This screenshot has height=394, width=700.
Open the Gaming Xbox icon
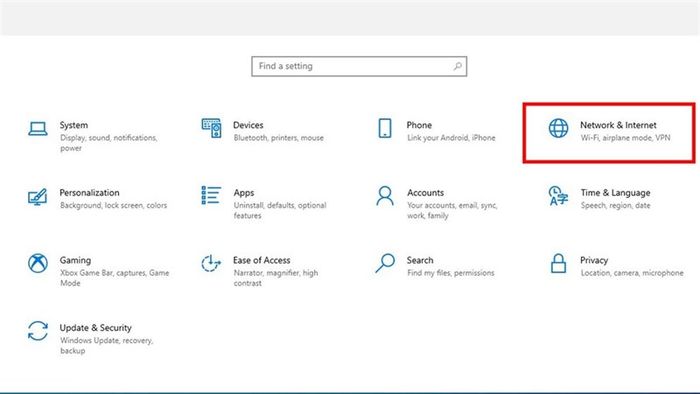(x=38, y=263)
